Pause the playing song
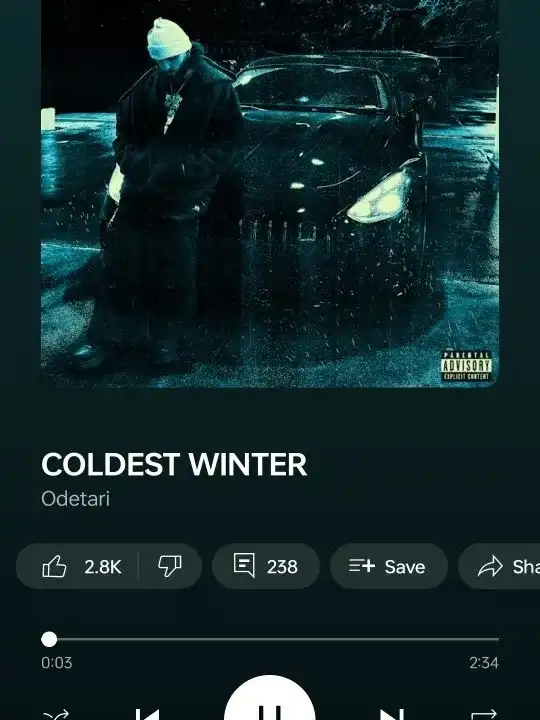 pyautogui.click(x=270, y=698)
